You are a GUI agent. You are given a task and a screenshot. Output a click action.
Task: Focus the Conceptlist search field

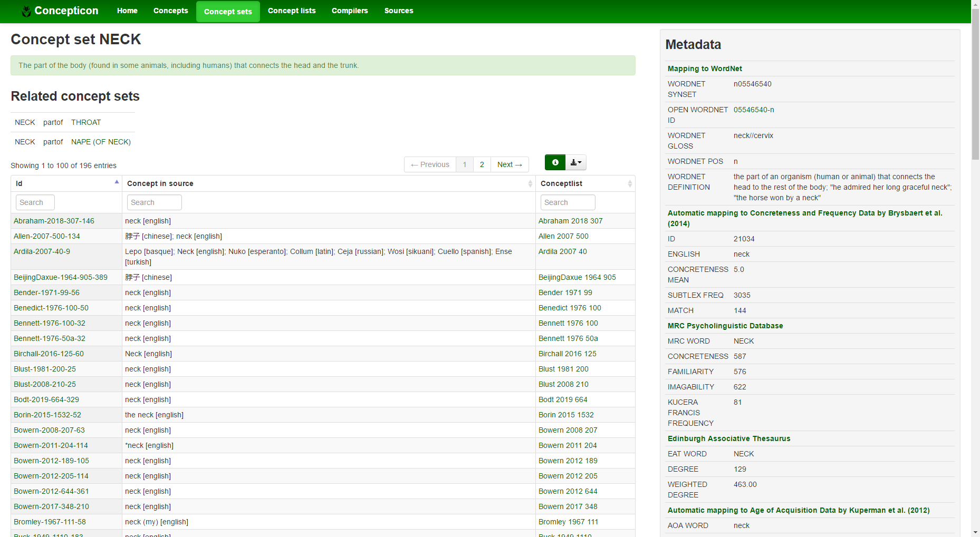(x=568, y=202)
